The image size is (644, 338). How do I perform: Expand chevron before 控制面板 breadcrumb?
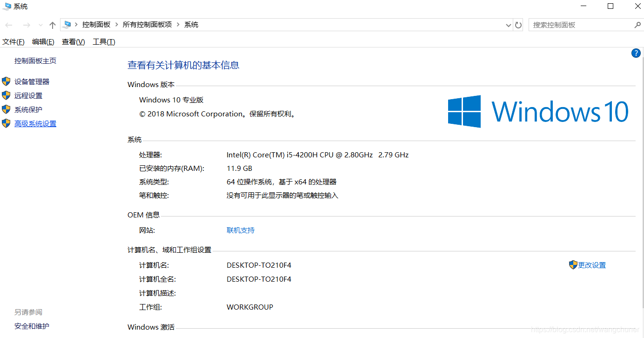(76, 25)
